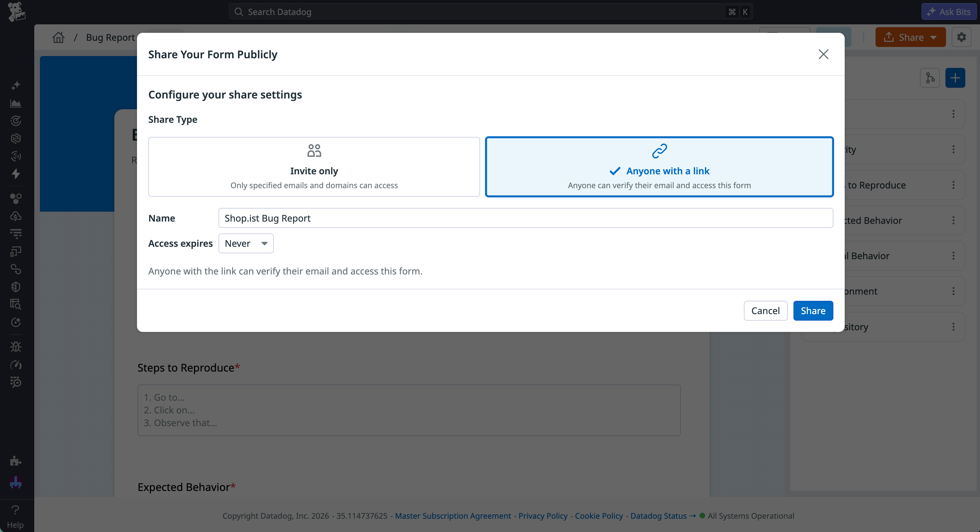This screenshot has width=980, height=532.
Task: Click the 'Share Type' label
Action: pos(173,119)
